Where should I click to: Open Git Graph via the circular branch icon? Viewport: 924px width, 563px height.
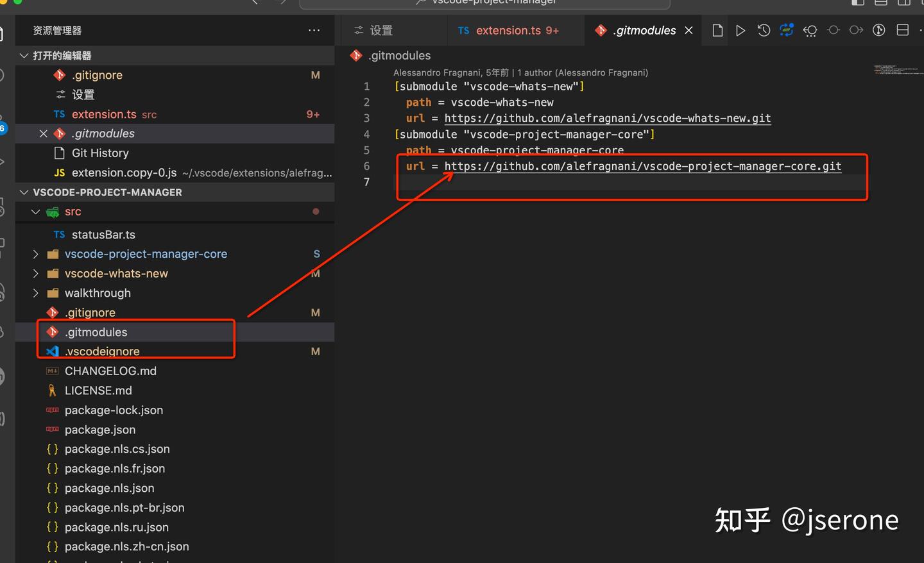[879, 29]
